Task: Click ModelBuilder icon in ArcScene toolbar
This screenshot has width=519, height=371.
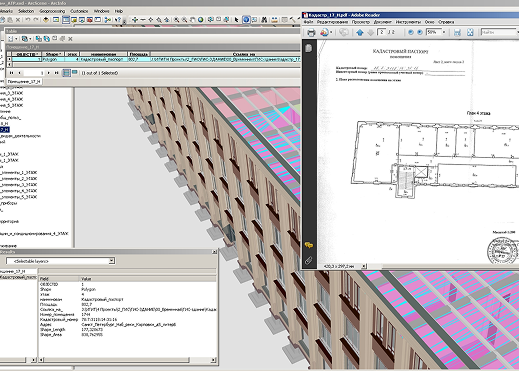Action: [107, 20]
